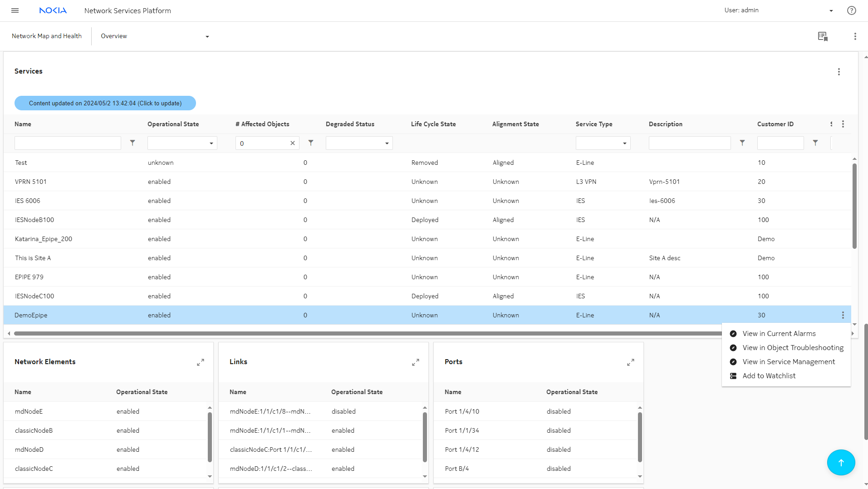Expand the Ports panel to full view

(630, 362)
